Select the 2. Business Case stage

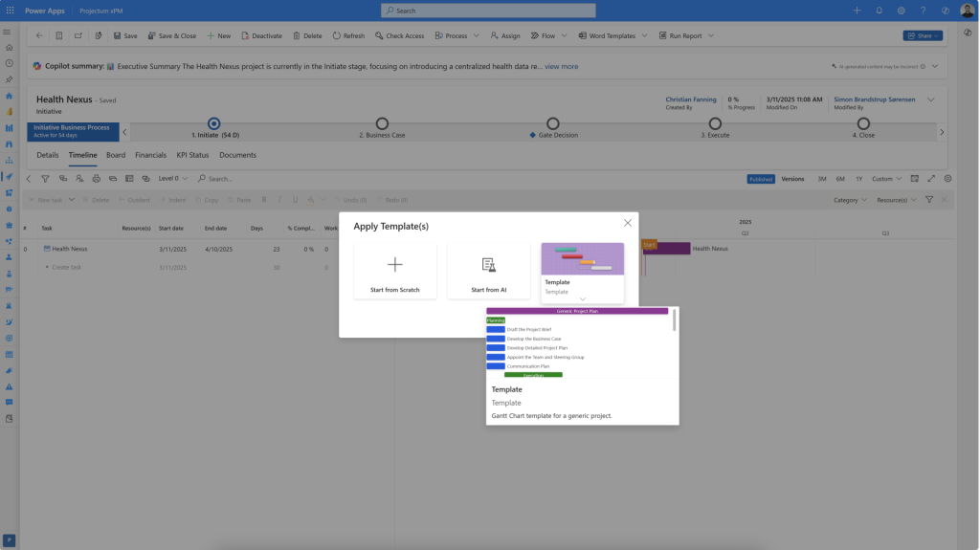(382, 123)
